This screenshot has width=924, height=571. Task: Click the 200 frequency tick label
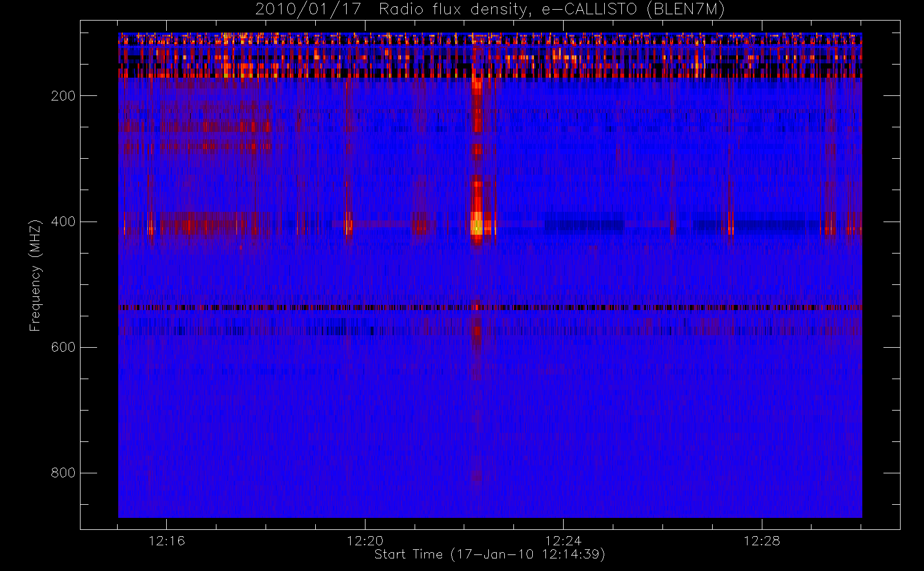(63, 96)
